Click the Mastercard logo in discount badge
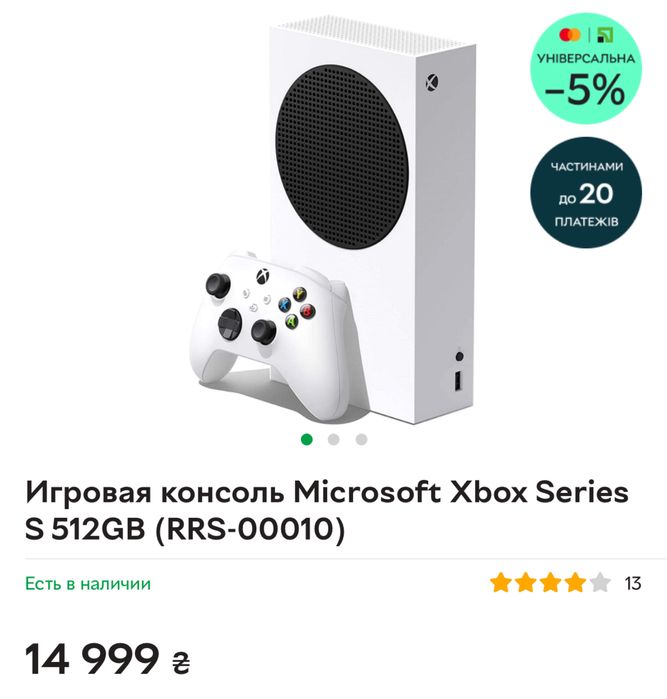This screenshot has width=667, height=699. 570,35
